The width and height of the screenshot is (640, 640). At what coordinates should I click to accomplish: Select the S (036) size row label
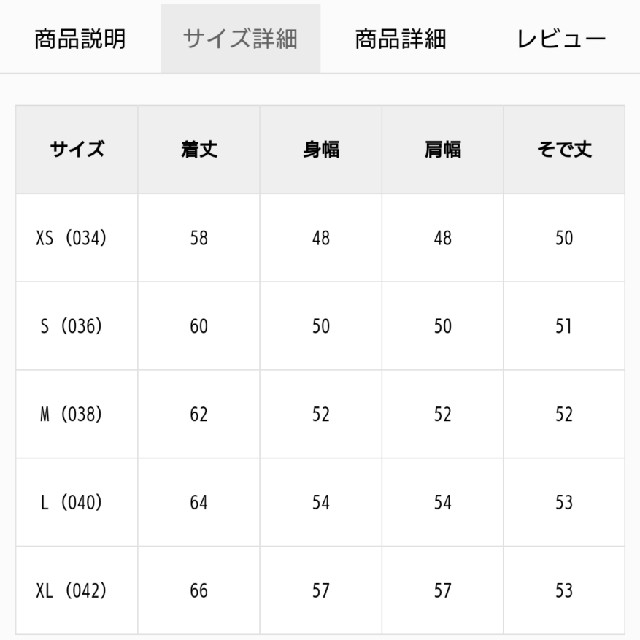pyautogui.click(x=71, y=326)
